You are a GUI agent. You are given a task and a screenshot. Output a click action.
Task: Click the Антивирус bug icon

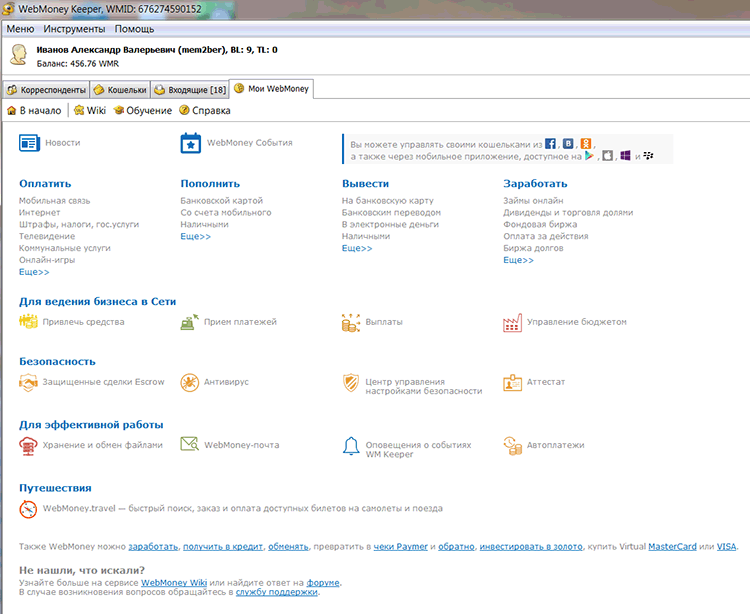click(x=189, y=382)
